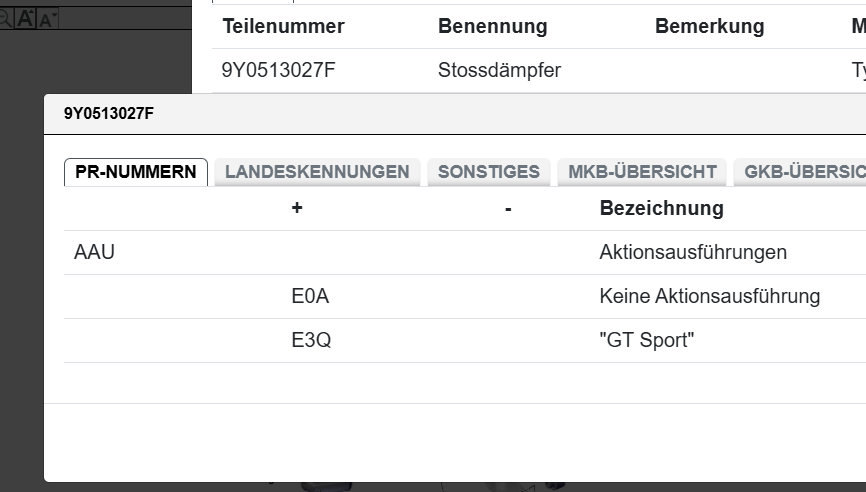Select the Aktionsausführungen description
Viewport: 866px width, 492px height.
(x=693, y=252)
